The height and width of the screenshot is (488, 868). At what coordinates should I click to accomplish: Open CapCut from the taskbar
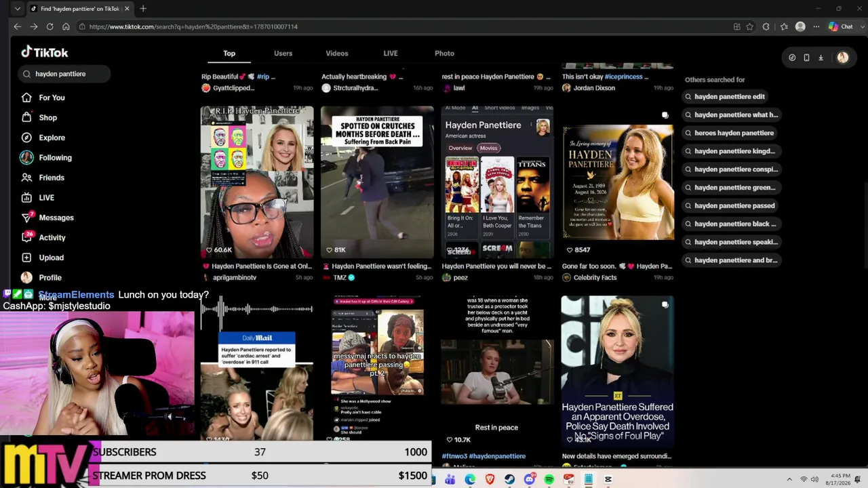608,480
